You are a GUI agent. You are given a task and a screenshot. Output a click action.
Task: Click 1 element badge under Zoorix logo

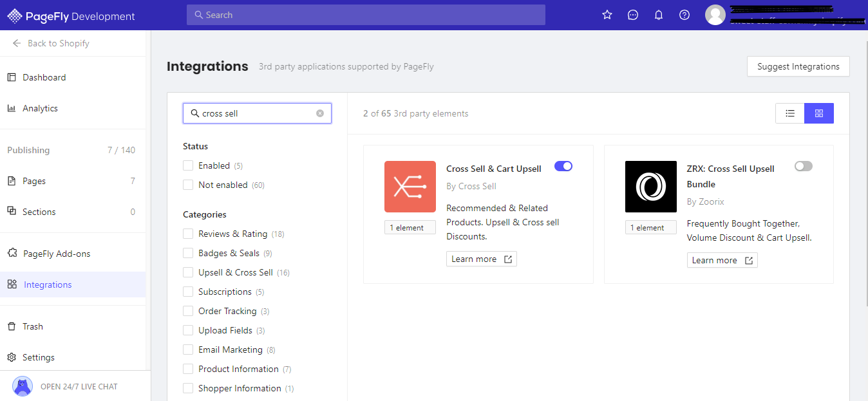(x=651, y=228)
